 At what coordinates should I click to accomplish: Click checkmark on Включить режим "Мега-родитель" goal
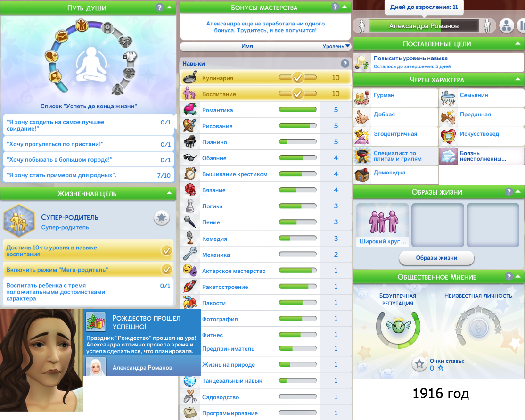click(x=166, y=270)
